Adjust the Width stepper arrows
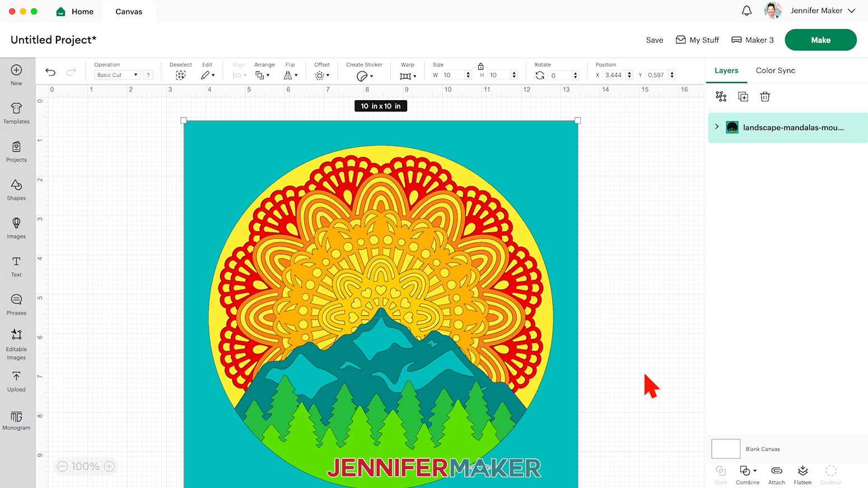 click(x=468, y=75)
